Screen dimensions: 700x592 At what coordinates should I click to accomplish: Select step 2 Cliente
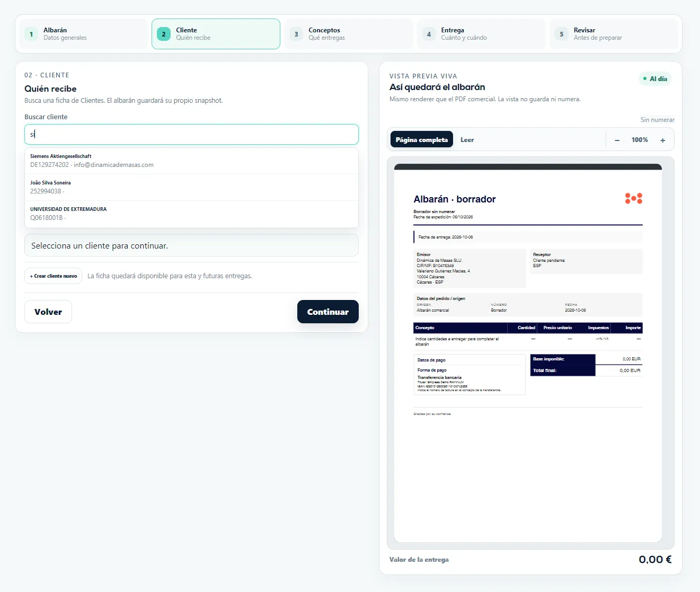216,34
